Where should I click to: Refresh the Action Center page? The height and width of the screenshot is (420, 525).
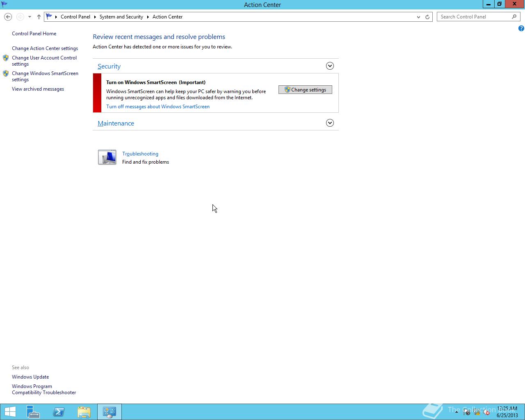(x=427, y=17)
